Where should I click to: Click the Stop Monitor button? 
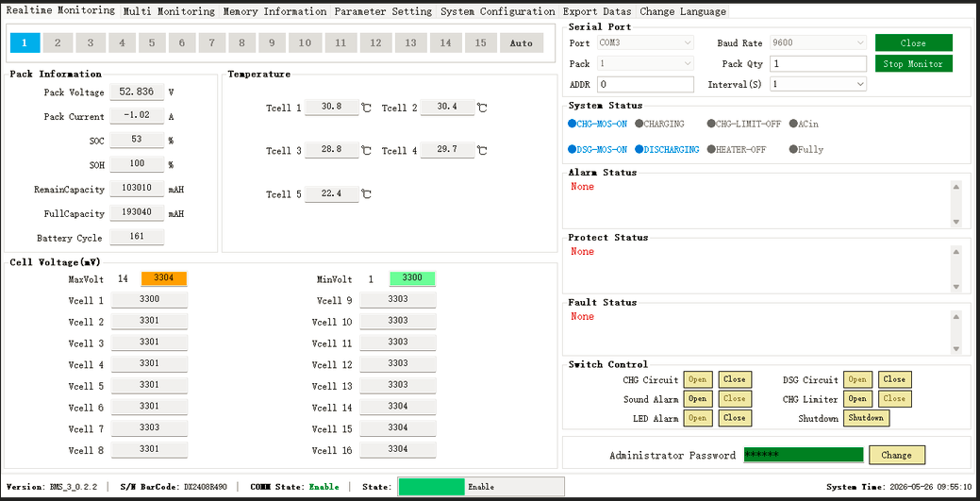click(913, 63)
